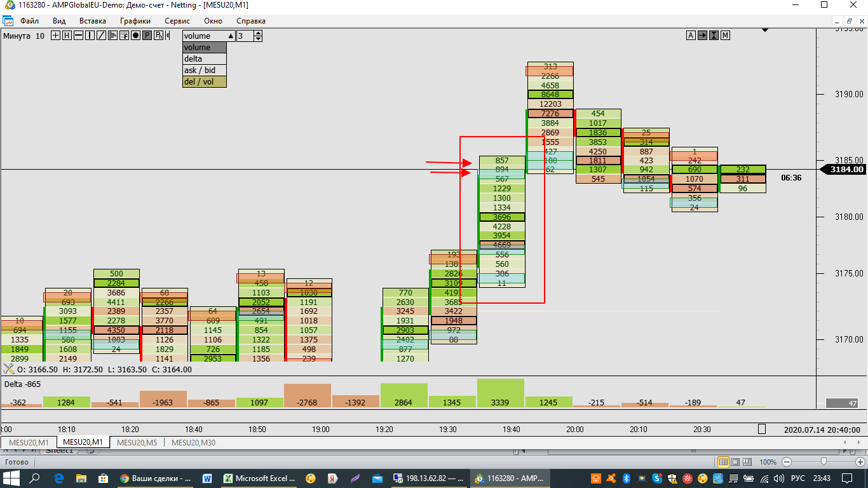Switch to the 1163280 - AMP taskbar window
Screen dimensions: 868x488
[x=511, y=478]
